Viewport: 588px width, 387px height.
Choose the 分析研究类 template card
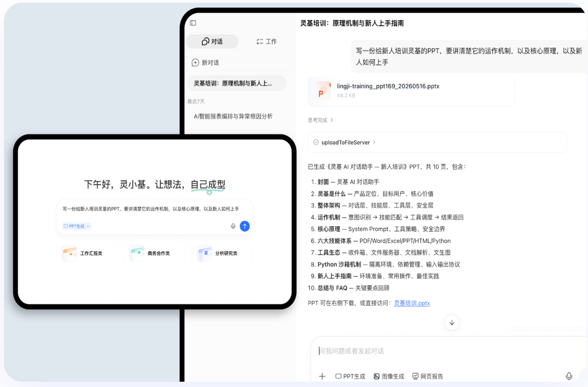[222, 253]
